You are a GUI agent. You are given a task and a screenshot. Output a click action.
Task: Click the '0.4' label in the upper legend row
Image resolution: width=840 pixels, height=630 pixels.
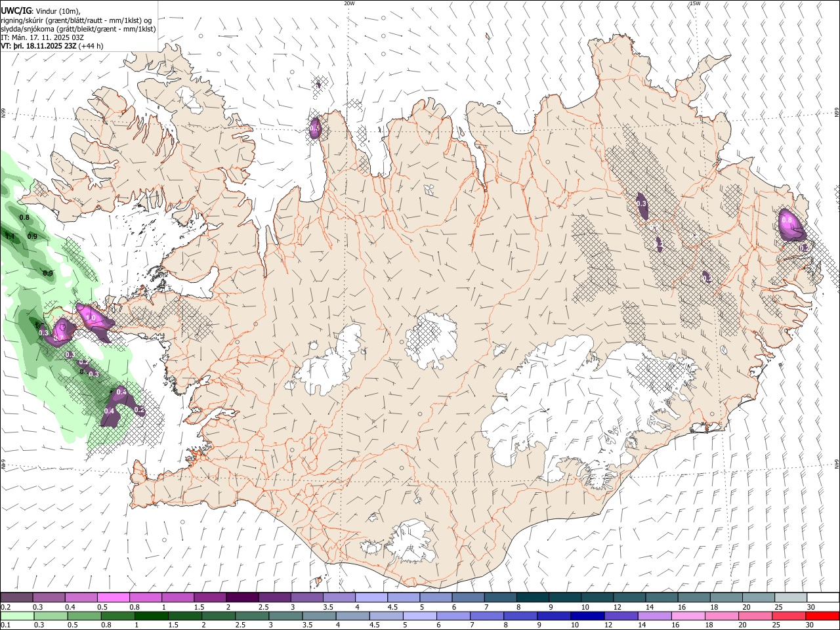pyautogui.click(x=70, y=607)
